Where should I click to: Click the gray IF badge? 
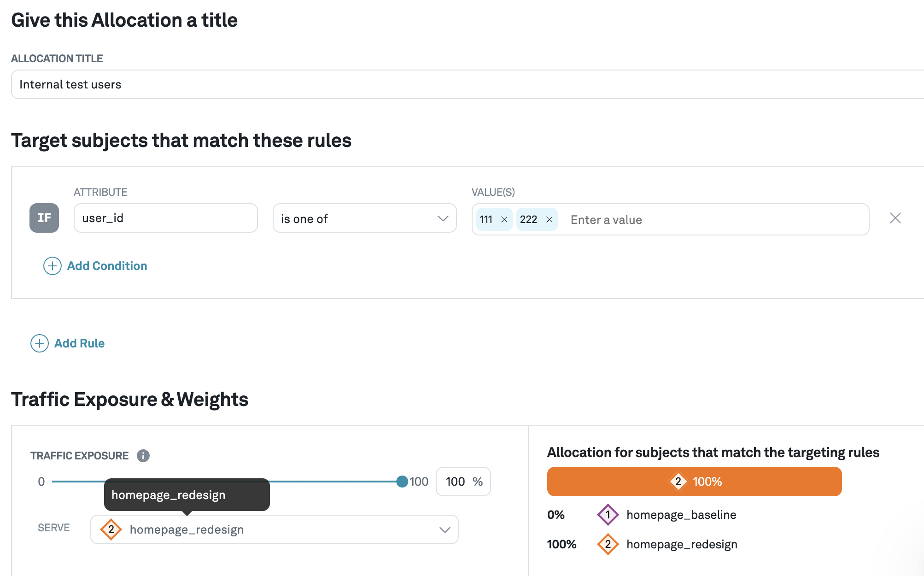44,218
